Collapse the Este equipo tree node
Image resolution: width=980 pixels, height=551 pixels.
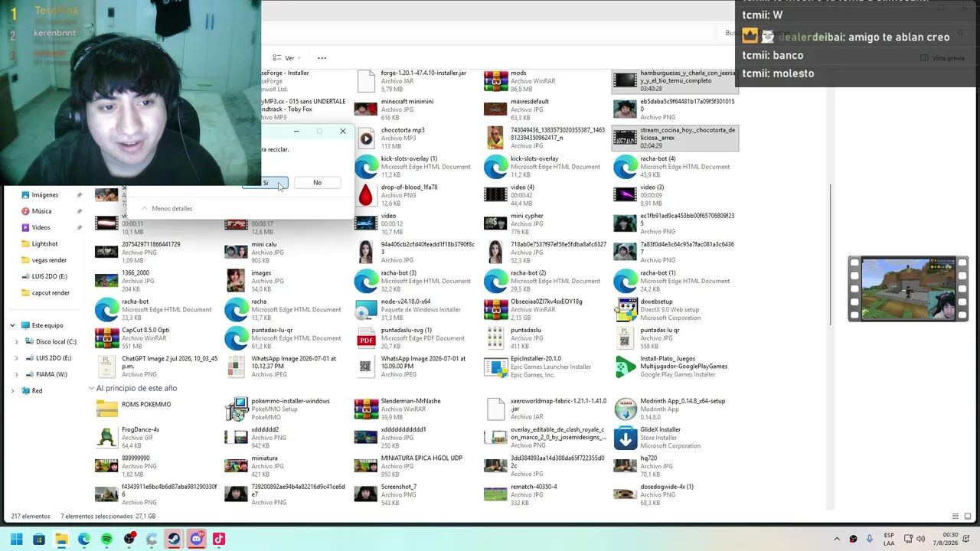click(x=12, y=325)
